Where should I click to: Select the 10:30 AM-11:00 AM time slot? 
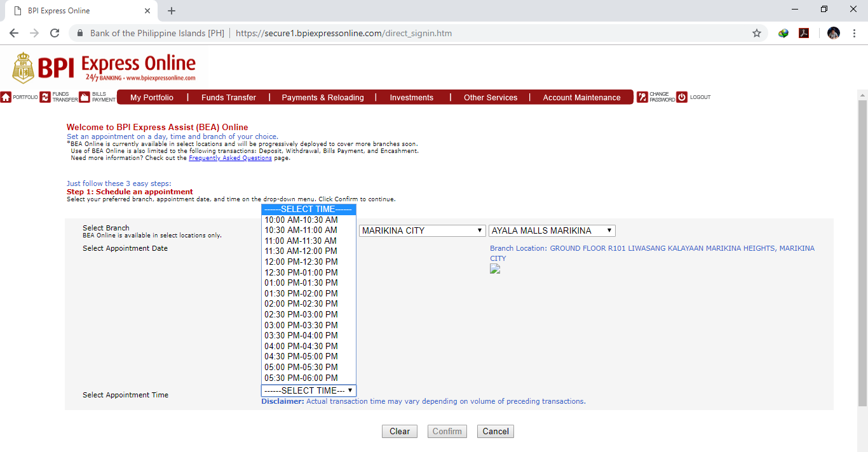point(309,230)
